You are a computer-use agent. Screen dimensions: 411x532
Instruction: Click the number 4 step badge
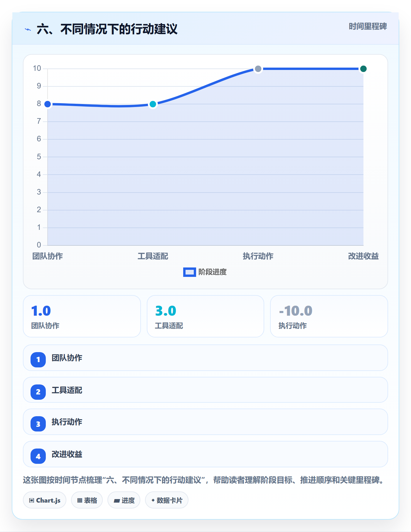coord(38,456)
